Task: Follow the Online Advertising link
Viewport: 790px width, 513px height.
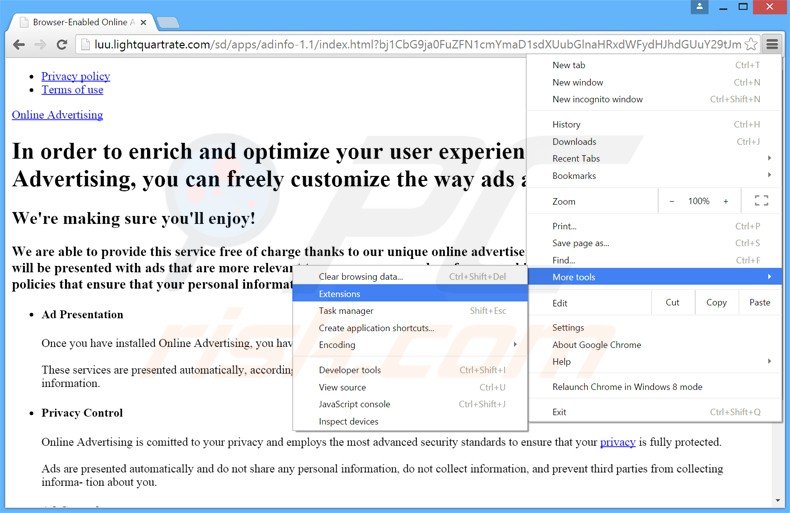Action: point(57,115)
